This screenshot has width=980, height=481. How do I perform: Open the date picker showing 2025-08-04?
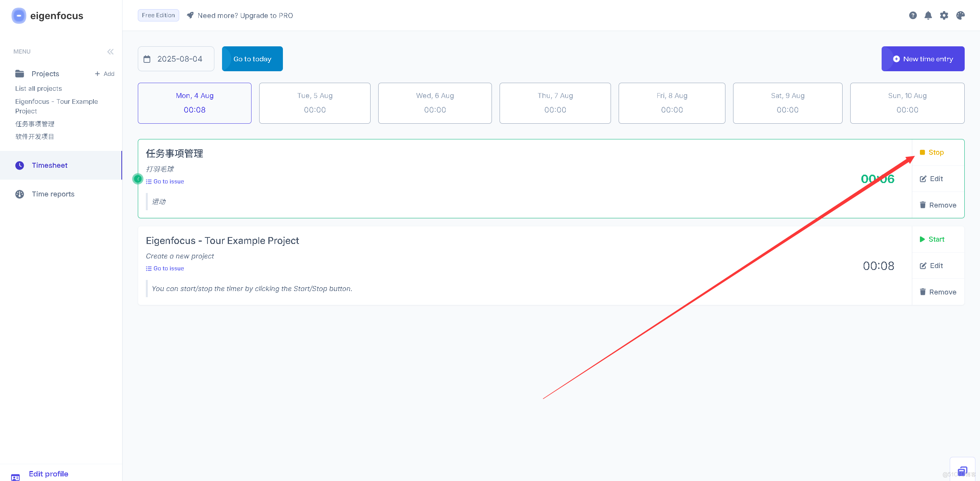(x=176, y=59)
